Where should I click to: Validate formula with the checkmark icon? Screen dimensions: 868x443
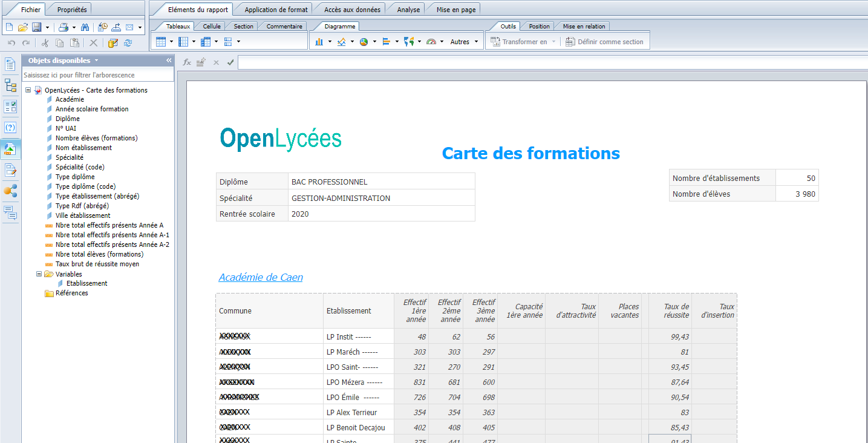pos(230,62)
